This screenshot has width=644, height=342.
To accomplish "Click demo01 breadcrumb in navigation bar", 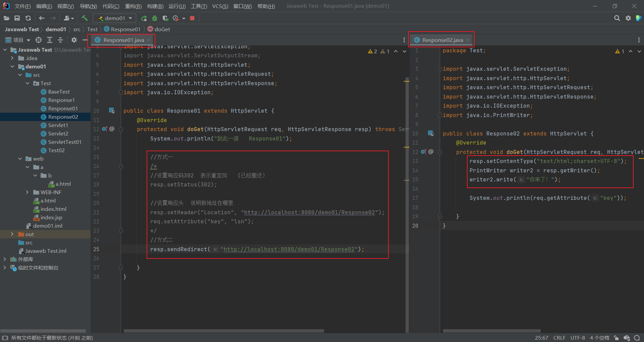I will click(x=56, y=29).
